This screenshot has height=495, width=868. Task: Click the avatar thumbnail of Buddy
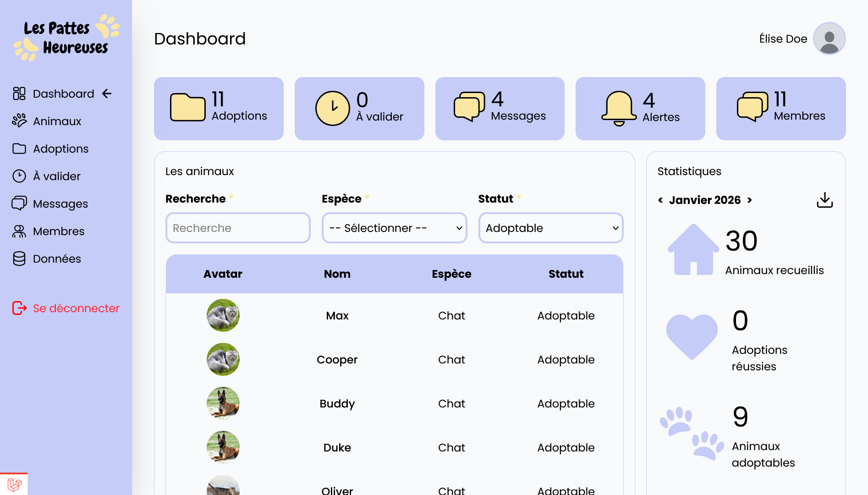(x=223, y=403)
